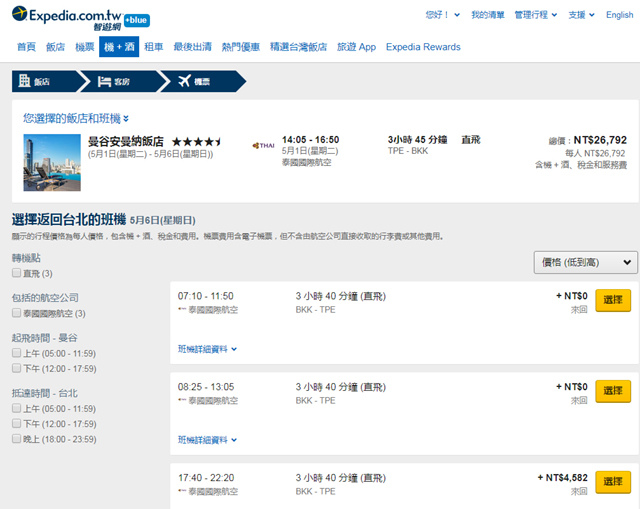The height and width of the screenshot is (509, 640).
Task: Open 熱門優惠 nav tab
Action: (241, 47)
